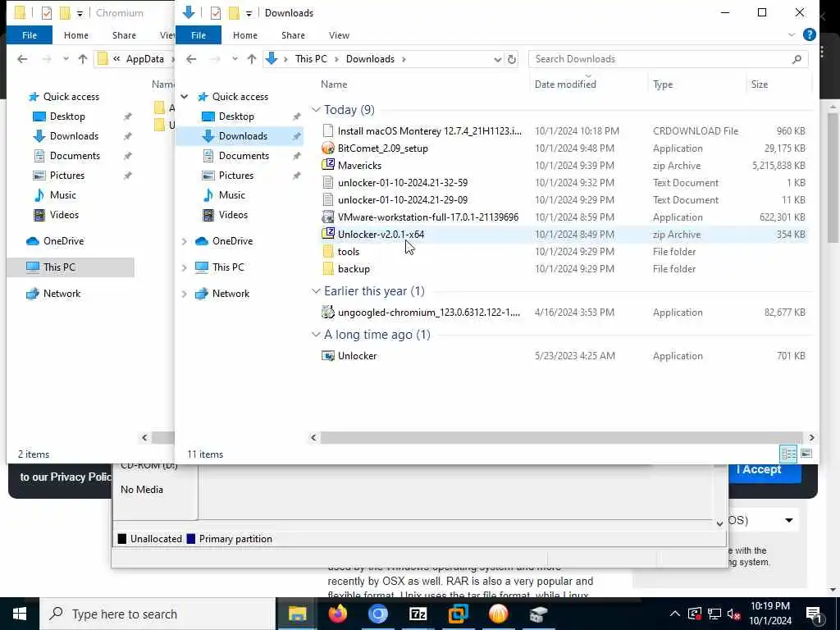Open Firefox from the taskbar

coord(337,614)
